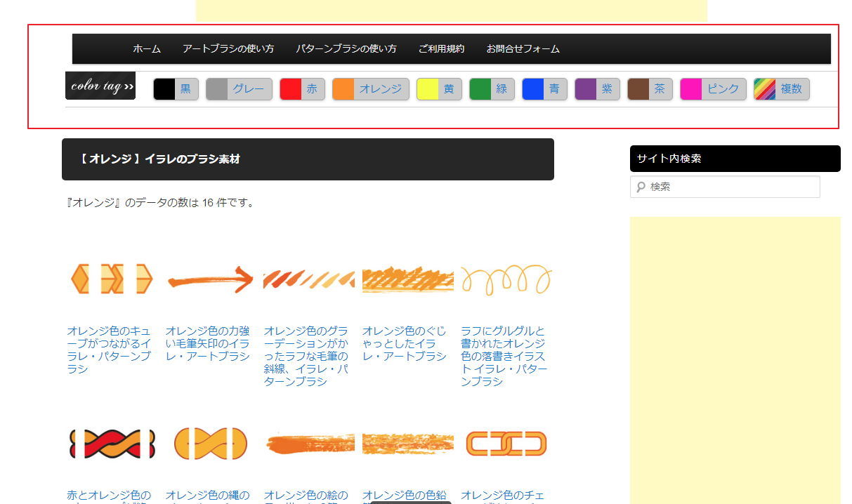This screenshot has width=852, height=504.
Task: Open link オレンジ色の力強い毛筆矢印
Action: coord(207,343)
